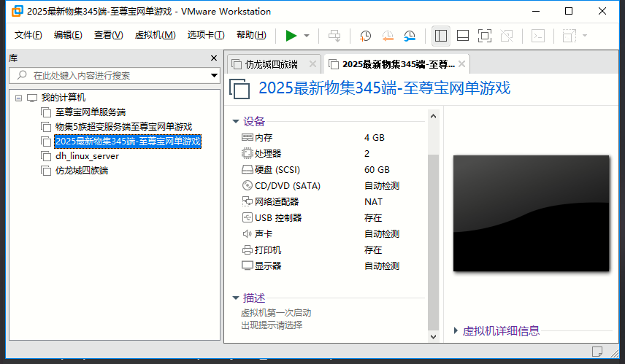Click the display monitor device icon

[247, 266]
